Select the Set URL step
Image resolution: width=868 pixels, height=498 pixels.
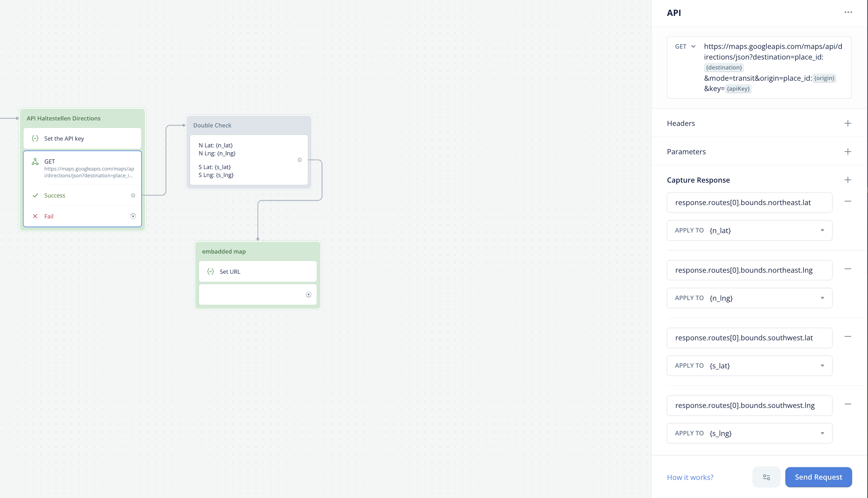(258, 271)
